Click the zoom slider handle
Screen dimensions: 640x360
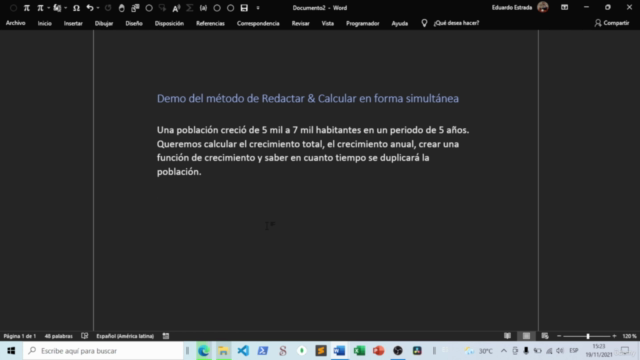tap(588, 336)
